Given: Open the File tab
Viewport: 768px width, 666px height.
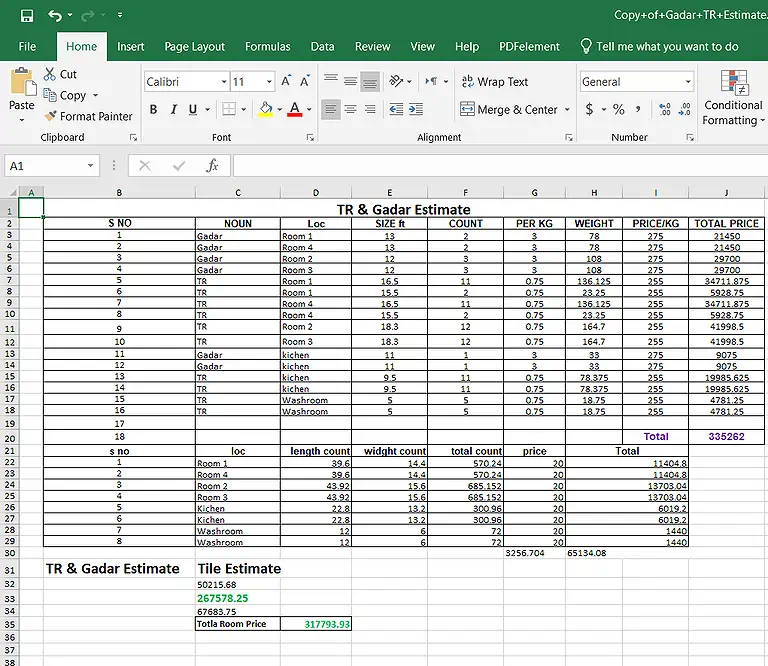Looking at the screenshot, I should [27, 47].
